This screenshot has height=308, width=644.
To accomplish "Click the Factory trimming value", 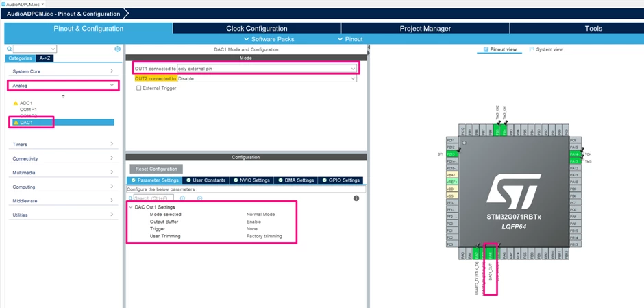I will [x=264, y=236].
